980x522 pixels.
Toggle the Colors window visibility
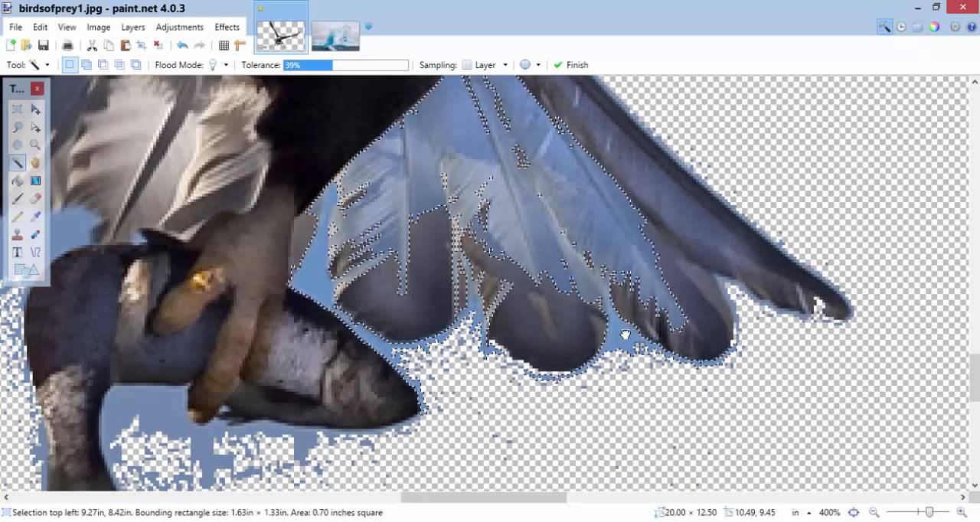tap(934, 27)
